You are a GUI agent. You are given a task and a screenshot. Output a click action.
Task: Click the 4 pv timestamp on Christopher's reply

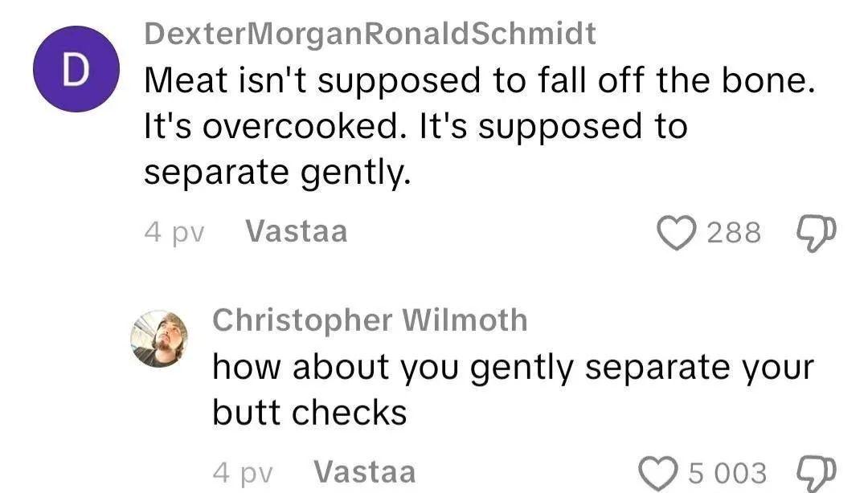(x=243, y=471)
